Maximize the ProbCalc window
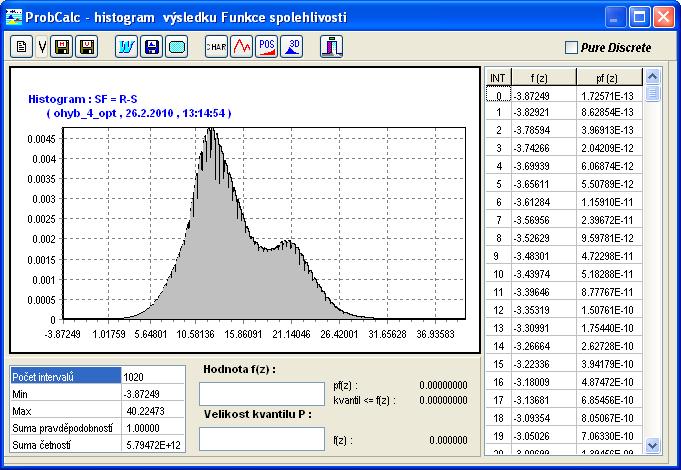The image size is (681, 470). [639, 17]
